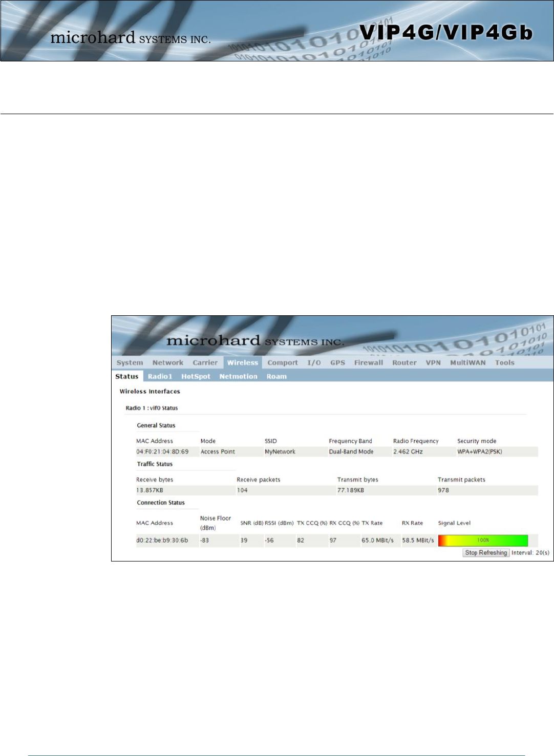Screen dimensions: 554x756
Task: Open the Router menu tab
Action: point(404,362)
